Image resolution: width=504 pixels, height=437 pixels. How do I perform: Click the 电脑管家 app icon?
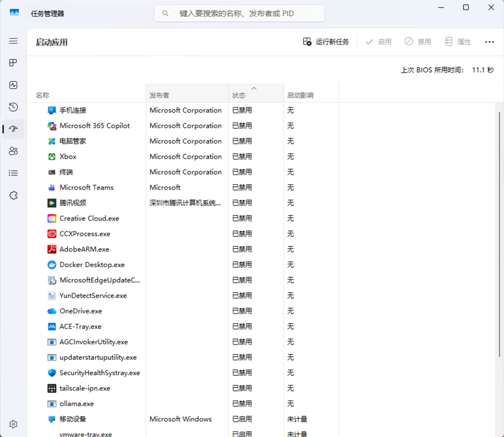point(52,141)
